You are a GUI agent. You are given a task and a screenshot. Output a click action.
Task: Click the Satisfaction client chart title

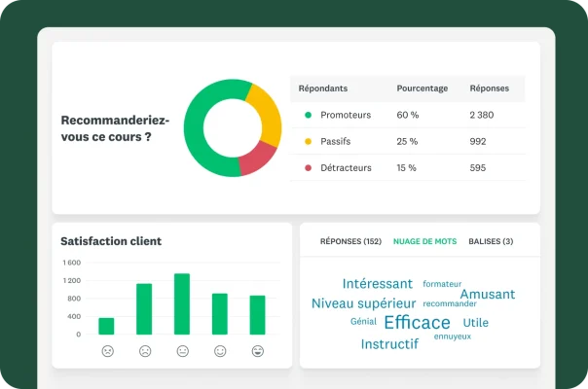(111, 241)
